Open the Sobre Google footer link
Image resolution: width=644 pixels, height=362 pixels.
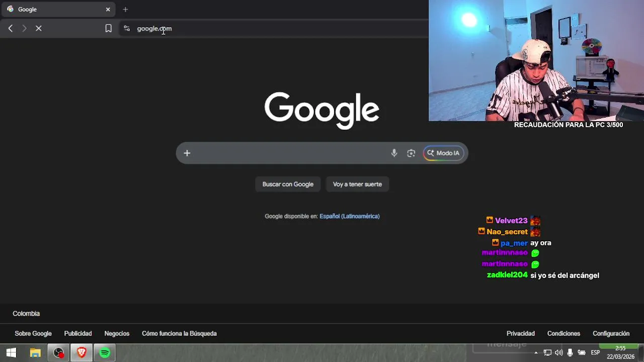click(33, 333)
